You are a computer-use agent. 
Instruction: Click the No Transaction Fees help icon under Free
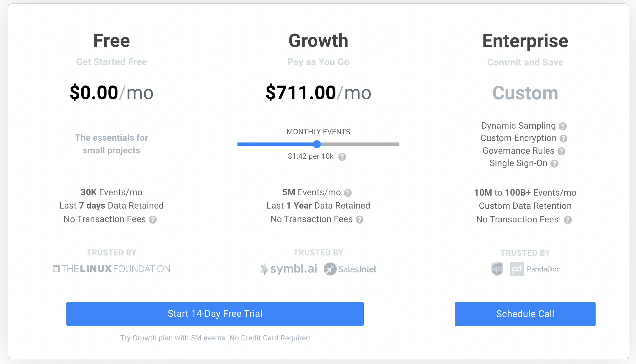click(153, 220)
